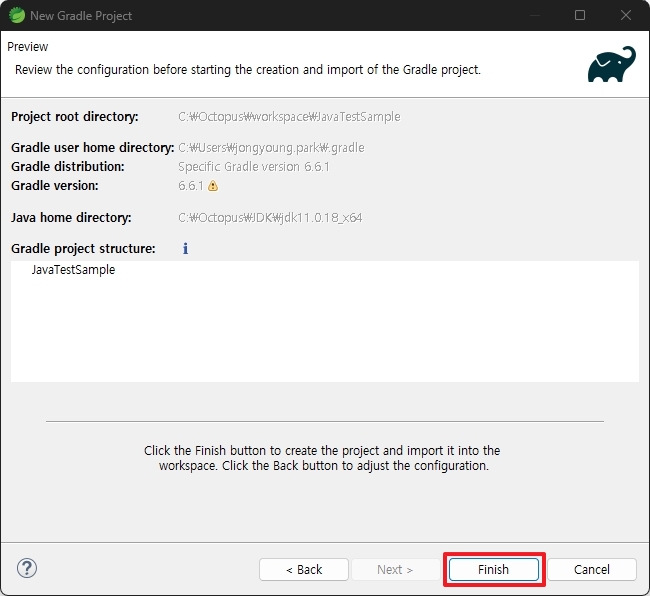Click the Java home directory jdk11 path

coord(270,218)
